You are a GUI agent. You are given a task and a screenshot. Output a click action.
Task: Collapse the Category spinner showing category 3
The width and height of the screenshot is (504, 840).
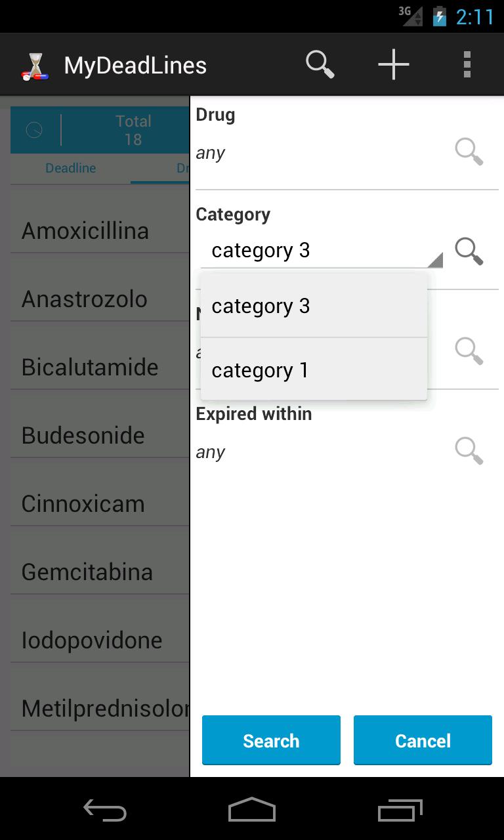[x=322, y=251]
